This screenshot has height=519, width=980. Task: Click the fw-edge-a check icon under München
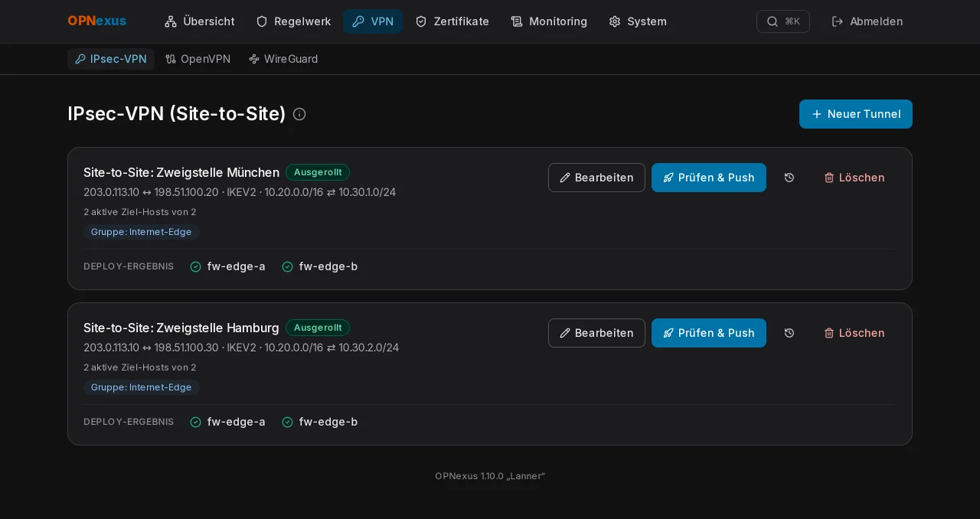point(195,266)
